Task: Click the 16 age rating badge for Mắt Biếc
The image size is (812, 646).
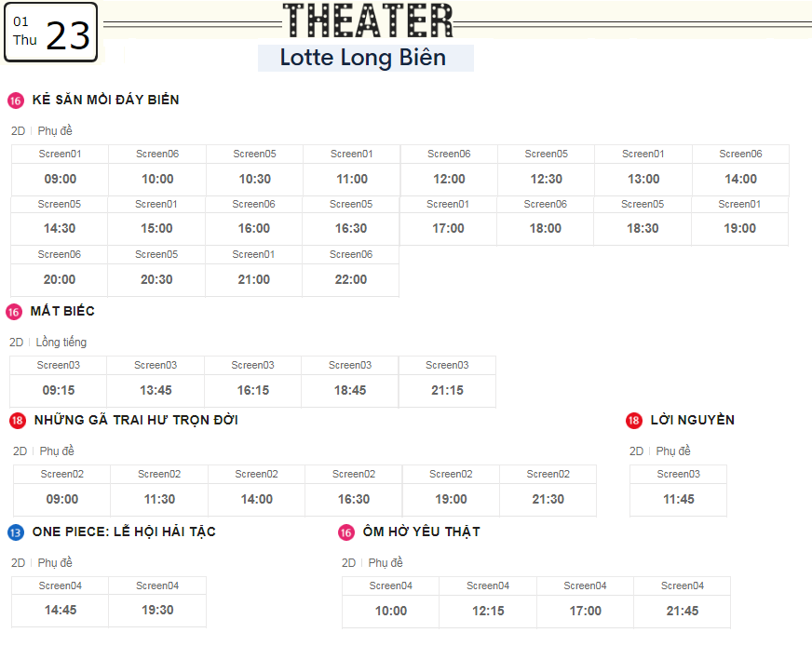Action: click(x=13, y=312)
